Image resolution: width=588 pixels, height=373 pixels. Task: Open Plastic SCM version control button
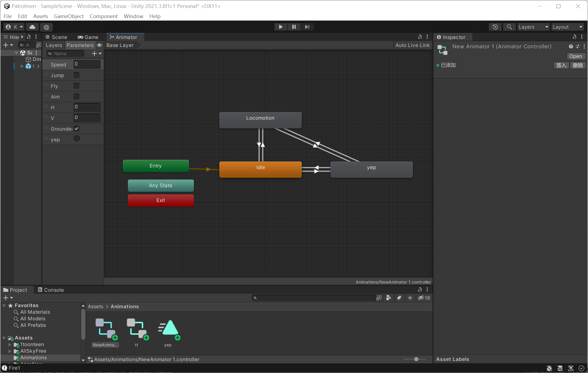coord(46,27)
